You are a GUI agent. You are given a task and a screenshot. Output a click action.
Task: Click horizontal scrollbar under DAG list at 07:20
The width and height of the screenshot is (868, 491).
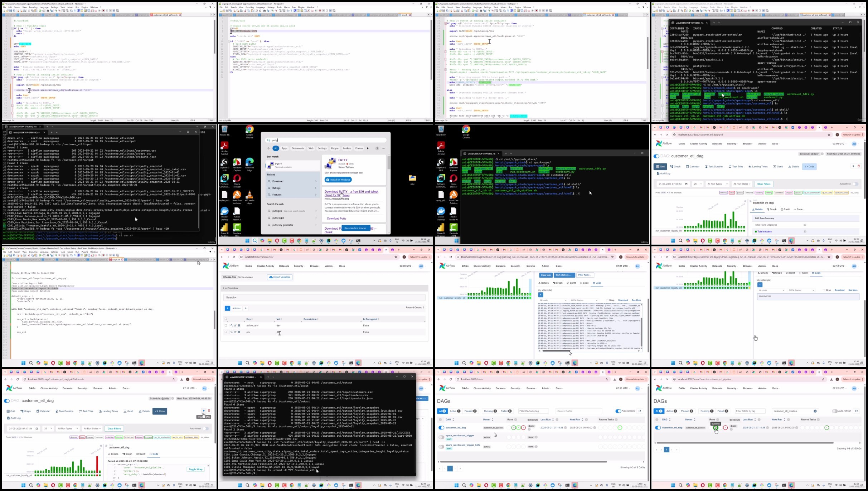[523, 462]
